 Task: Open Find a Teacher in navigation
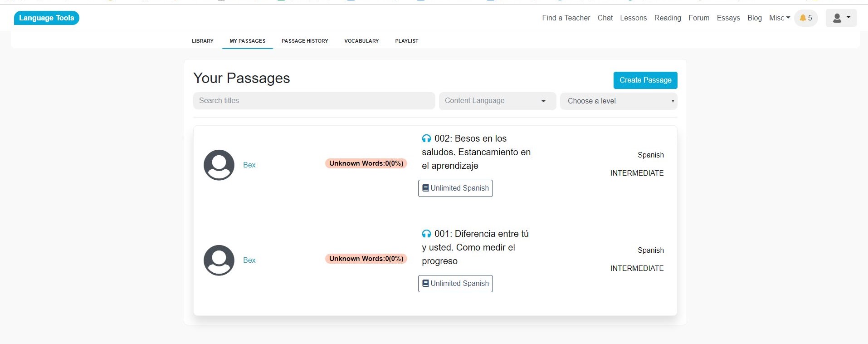pyautogui.click(x=566, y=18)
